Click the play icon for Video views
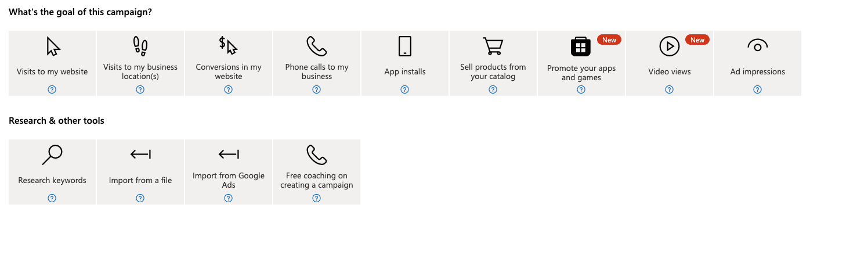Viewport: 868px width, 258px height. pos(669,46)
